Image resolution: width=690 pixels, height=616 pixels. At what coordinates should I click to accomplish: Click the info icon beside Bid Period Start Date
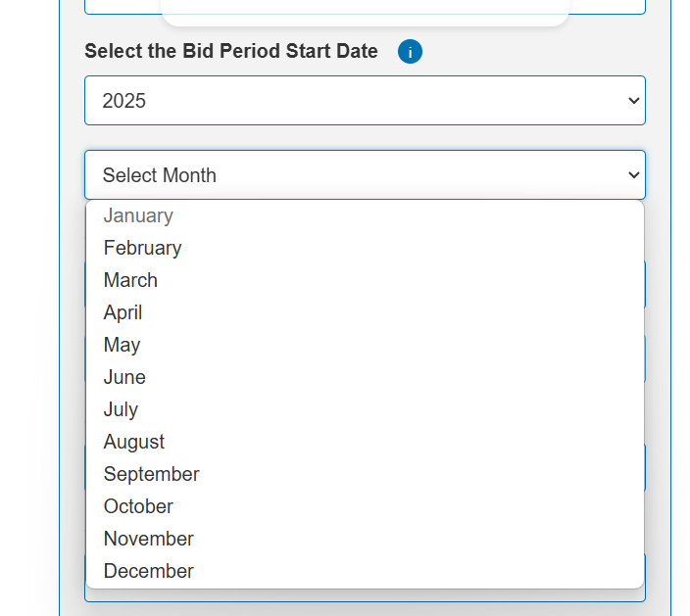coord(410,52)
